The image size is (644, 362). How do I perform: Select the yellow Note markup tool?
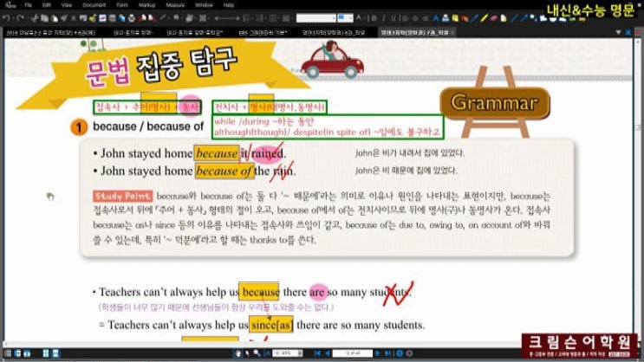click(456, 18)
